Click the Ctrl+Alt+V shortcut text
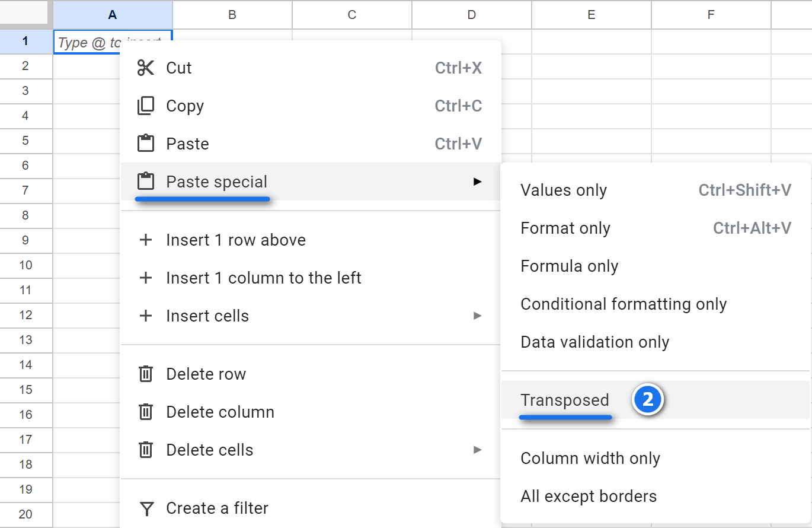Screen dimensions: 812x528 pos(752,228)
